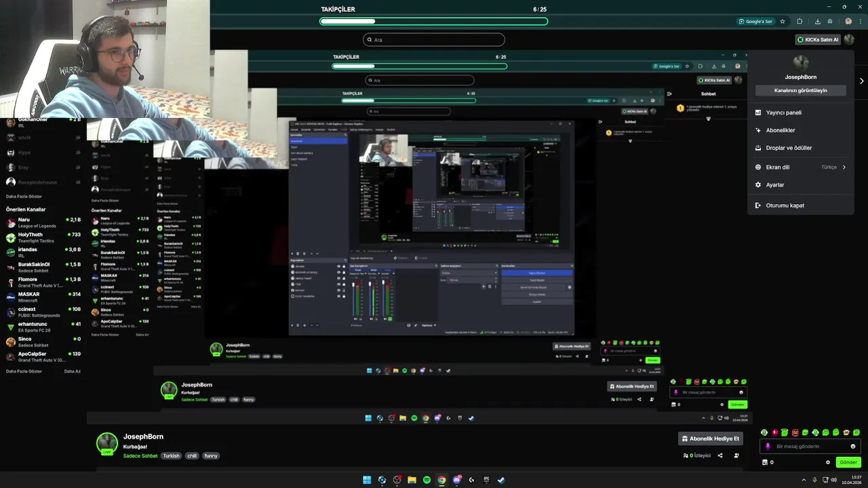868x488 pixels.
Task: Click the TAKİPÇİLER progress bar
Action: (x=434, y=21)
